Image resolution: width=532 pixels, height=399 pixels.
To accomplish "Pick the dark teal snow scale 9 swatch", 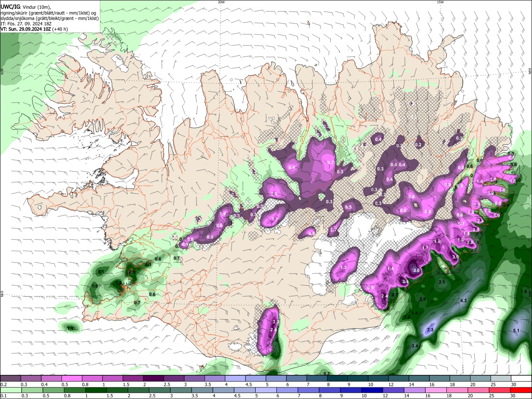I will click(358, 378).
